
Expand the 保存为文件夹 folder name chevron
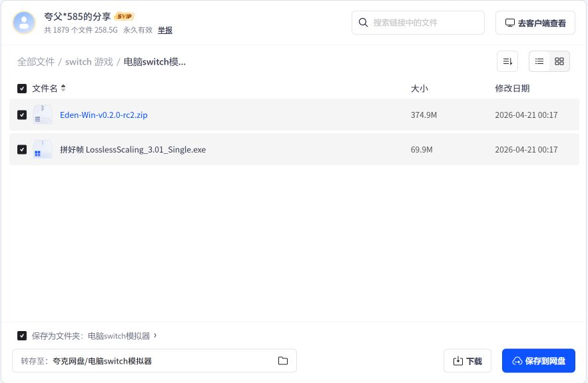155,335
